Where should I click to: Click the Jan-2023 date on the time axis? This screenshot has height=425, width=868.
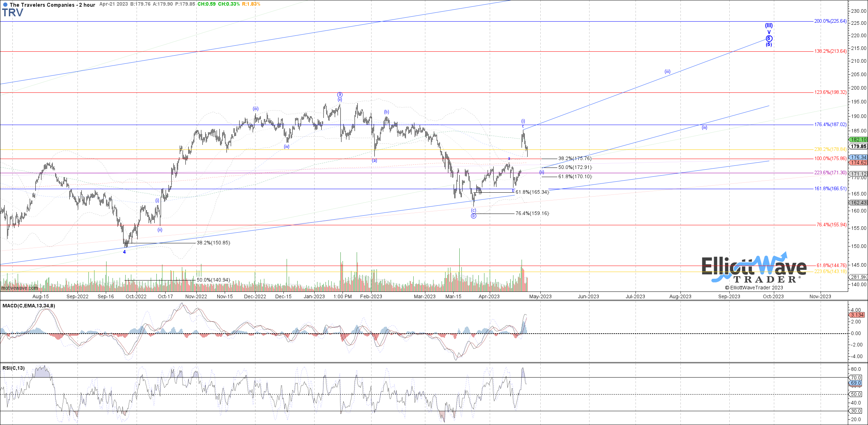pos(314,296)
